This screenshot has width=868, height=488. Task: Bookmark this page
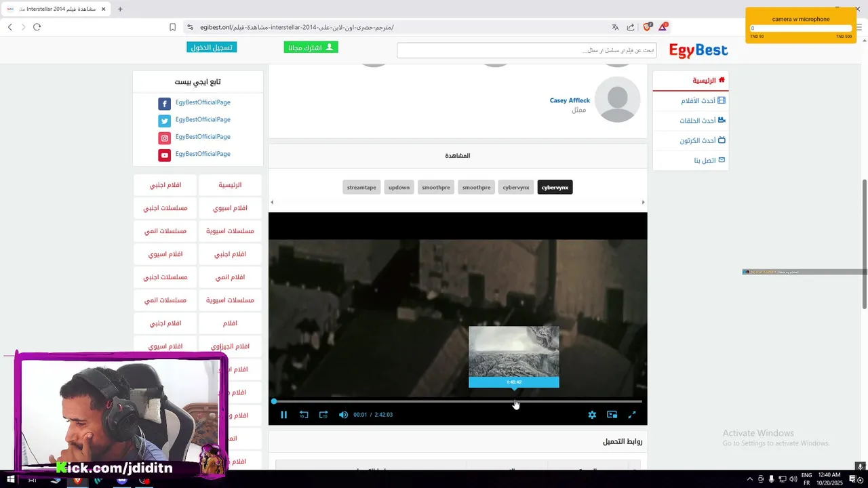click(x=172, y=27)
